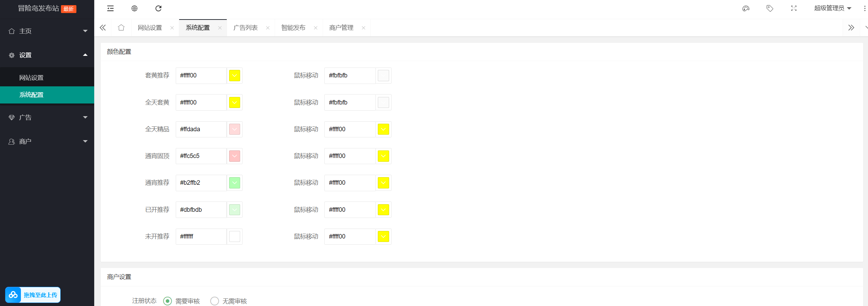The width and height of the screenshot is (868, 306).
Task: Click the 主页 house icon in the sidebar
Action: (12, 31)
